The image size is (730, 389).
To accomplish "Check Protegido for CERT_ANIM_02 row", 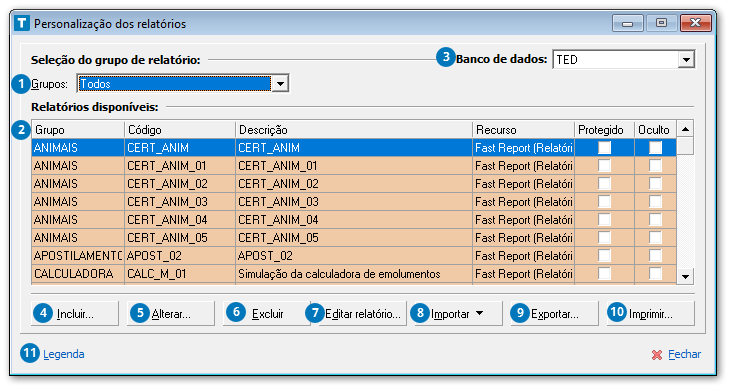I will 604,184.
